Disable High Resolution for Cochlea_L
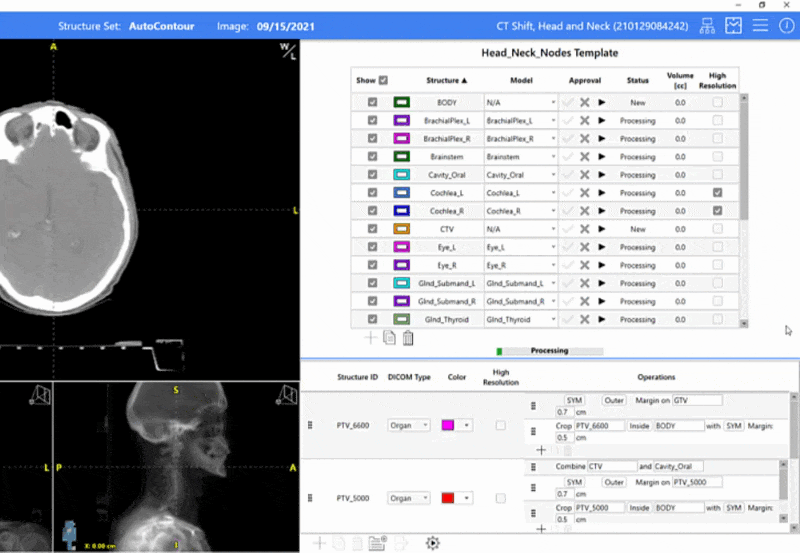The image size is (800, 553). 717,193
